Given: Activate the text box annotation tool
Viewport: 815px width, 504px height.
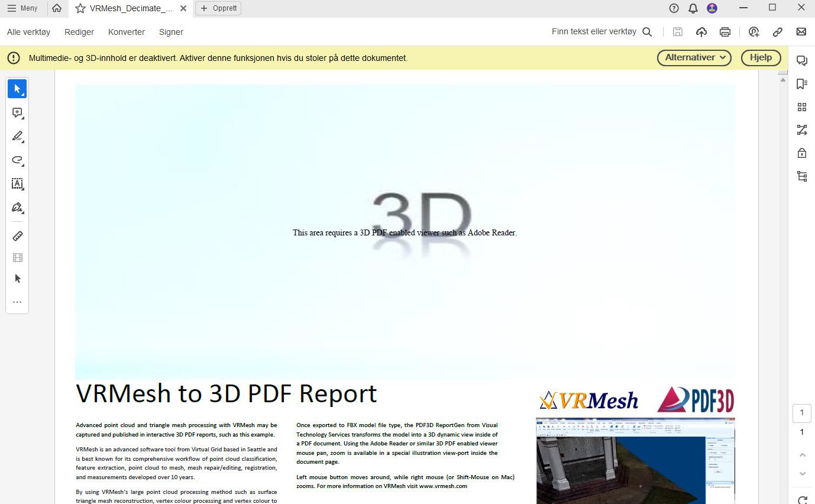Looking at the screenshot, I should coord(17,183).
